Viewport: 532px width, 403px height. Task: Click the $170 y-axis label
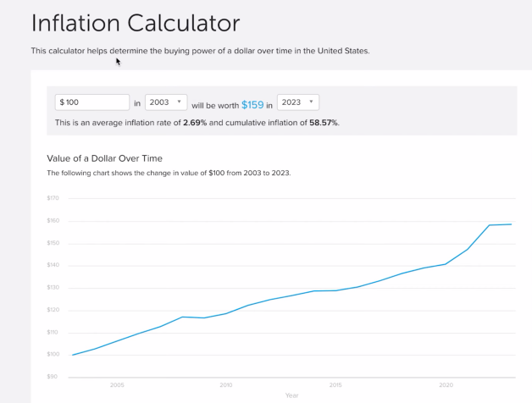pyautogui.click(x=53, y=198)
